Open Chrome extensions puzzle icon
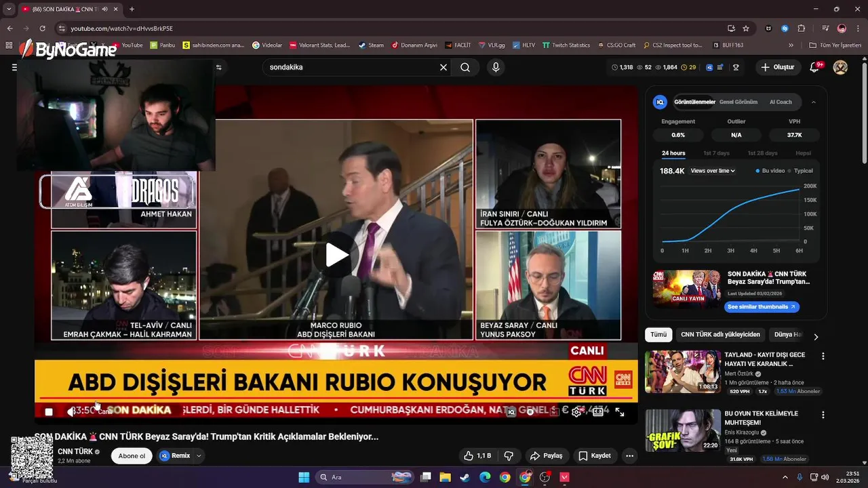This screenshot has width=868, height=488. (802, 28)
